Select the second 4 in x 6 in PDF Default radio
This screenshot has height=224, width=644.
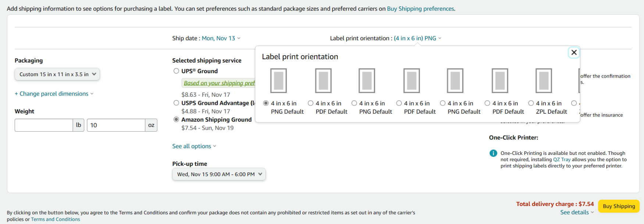(x=399, y=103)
